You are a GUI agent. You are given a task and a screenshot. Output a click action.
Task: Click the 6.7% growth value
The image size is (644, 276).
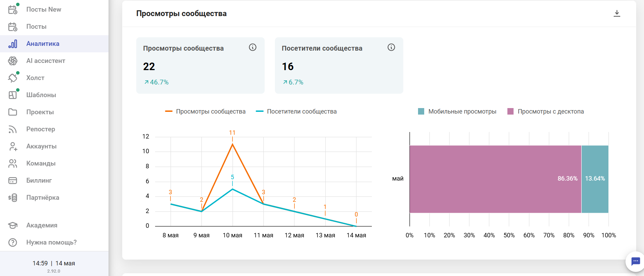coord(296,82)
